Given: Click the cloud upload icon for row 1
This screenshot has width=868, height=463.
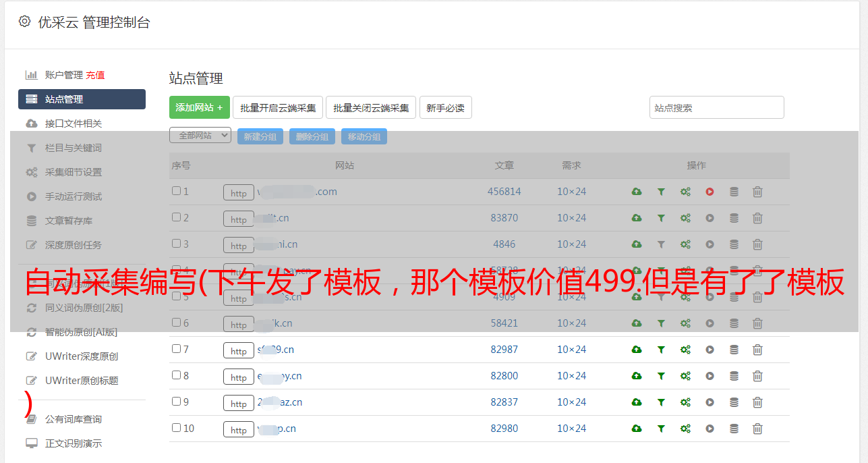Looking at the screenshot, I should [x=636, y=192].
